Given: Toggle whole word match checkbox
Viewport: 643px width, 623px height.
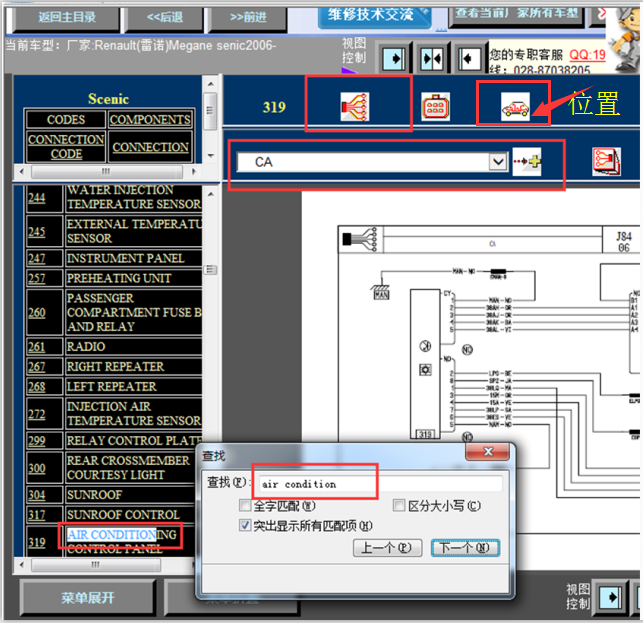Looking at the screenshot, I should (245, 505).
